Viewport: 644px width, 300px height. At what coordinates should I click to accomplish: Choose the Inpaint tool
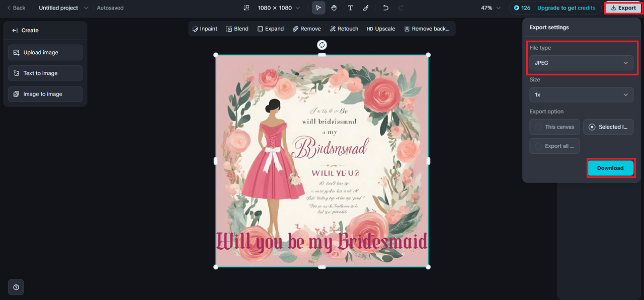tap(205, 29)
